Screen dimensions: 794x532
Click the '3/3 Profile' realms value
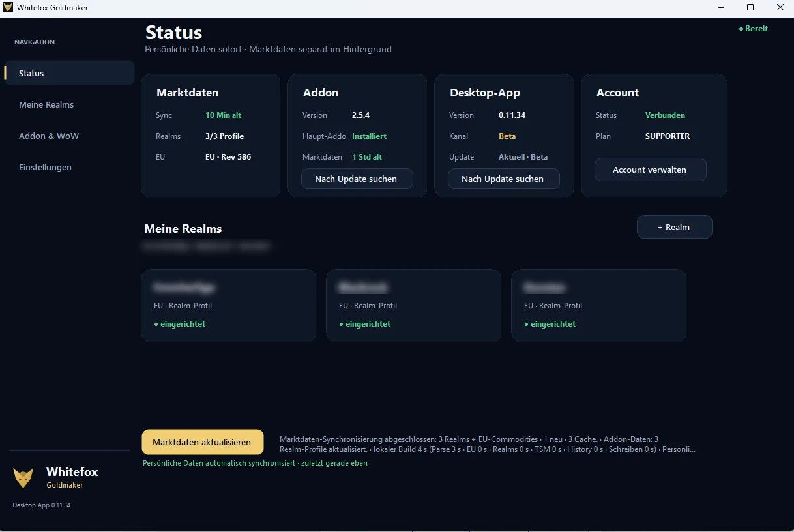tap(224, 136)
